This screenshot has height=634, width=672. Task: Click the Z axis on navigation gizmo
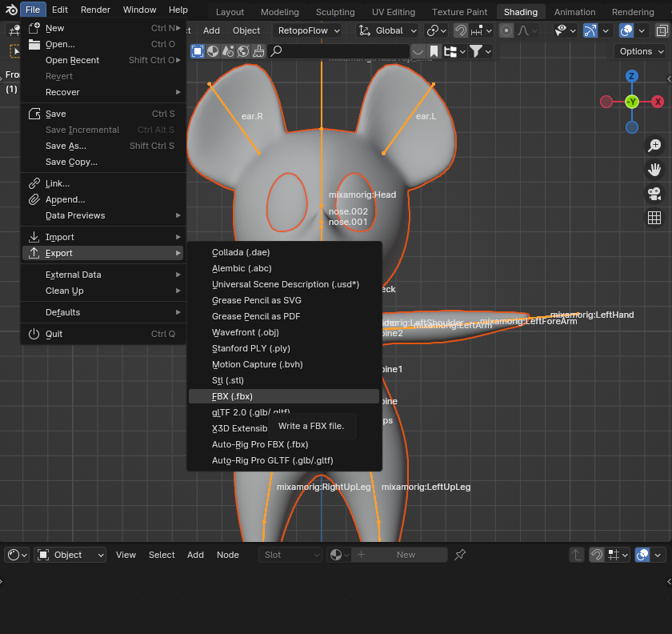631,76
